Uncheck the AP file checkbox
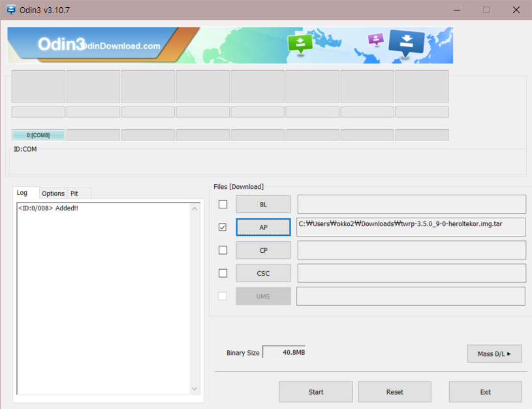Screen dimensions: 532x409 223,227
